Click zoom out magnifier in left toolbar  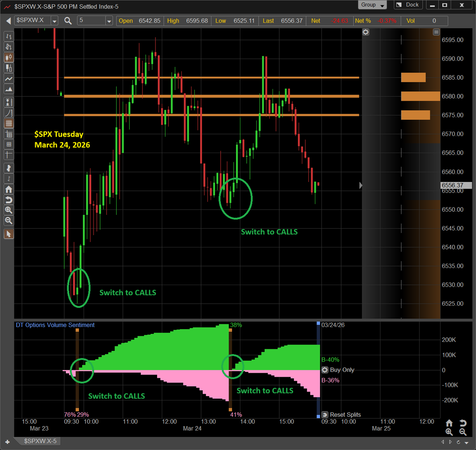click(x=9, y=221)
